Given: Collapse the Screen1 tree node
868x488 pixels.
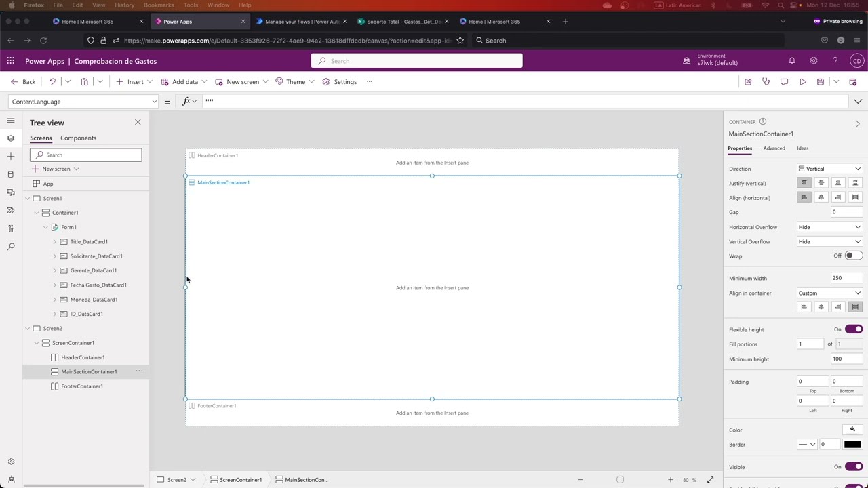Looking at the screenshot, I should [x=28, y=199].
